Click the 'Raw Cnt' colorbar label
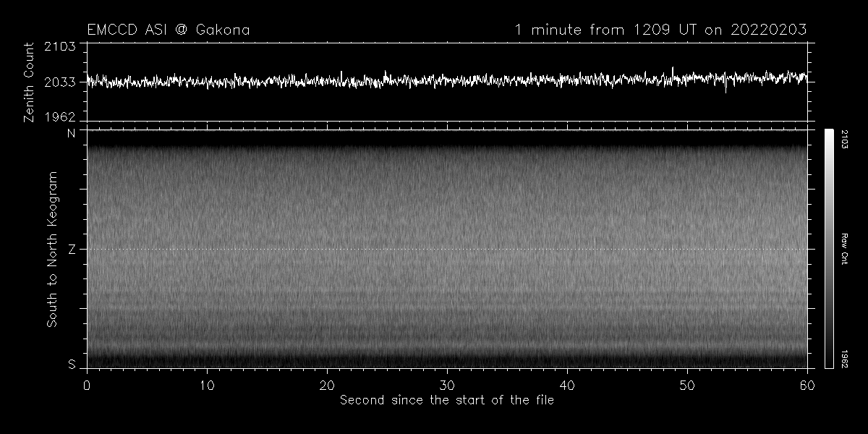The width and height of the screenshot is (868, 434). click(x=844, y=249)
